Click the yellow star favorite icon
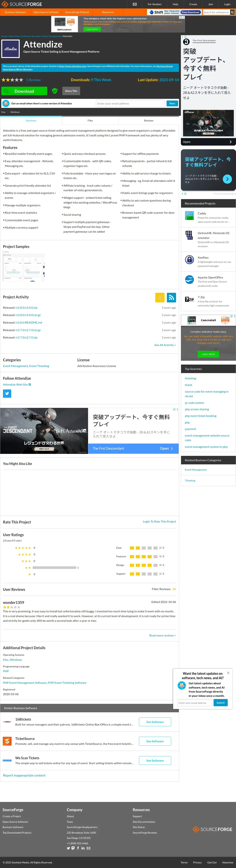The height and width of the screenshot is (868, 236). click(160, 298)
